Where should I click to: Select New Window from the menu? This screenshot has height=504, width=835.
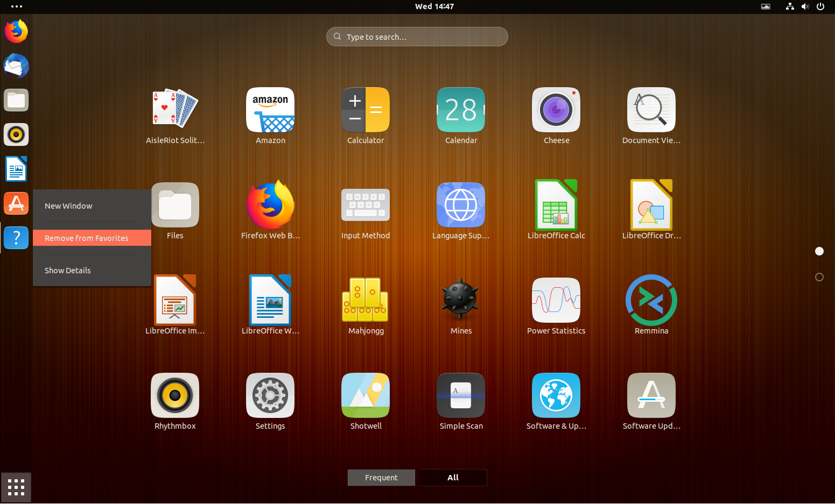[68, 205]
